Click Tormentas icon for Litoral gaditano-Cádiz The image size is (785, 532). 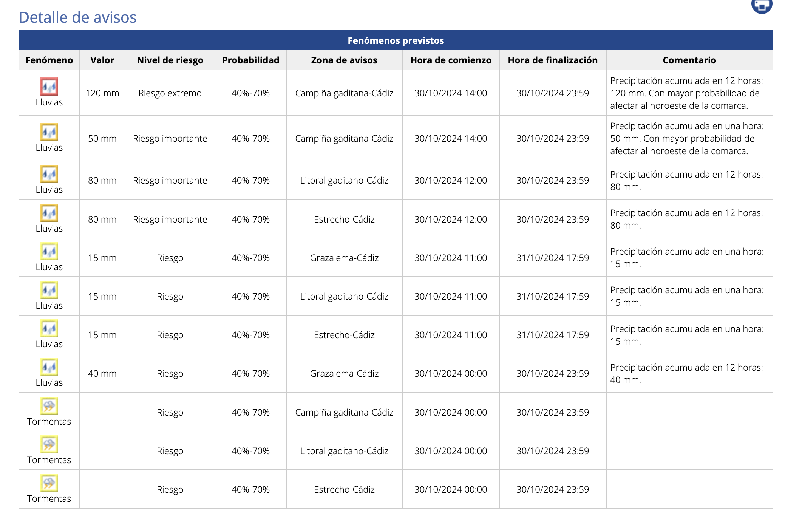coord(49,444)
